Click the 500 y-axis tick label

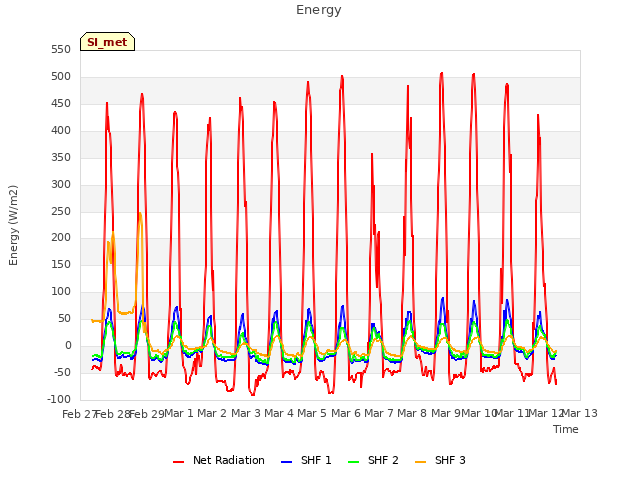click(61, 77)
